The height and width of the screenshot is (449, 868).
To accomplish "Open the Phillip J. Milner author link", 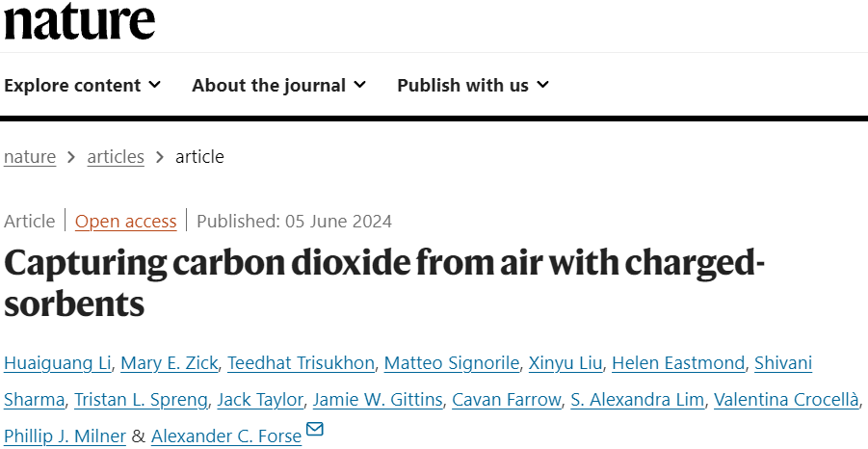I will click(x=65, y=436).
